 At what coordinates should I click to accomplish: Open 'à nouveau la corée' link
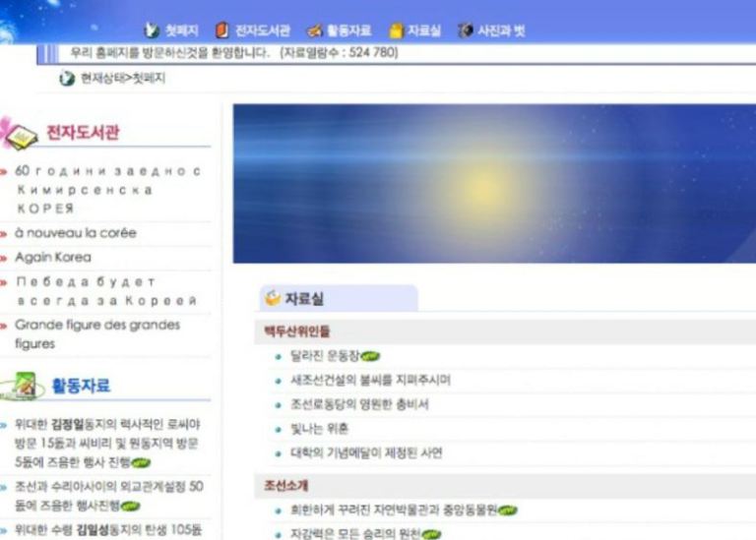click(x=75, y=233)
